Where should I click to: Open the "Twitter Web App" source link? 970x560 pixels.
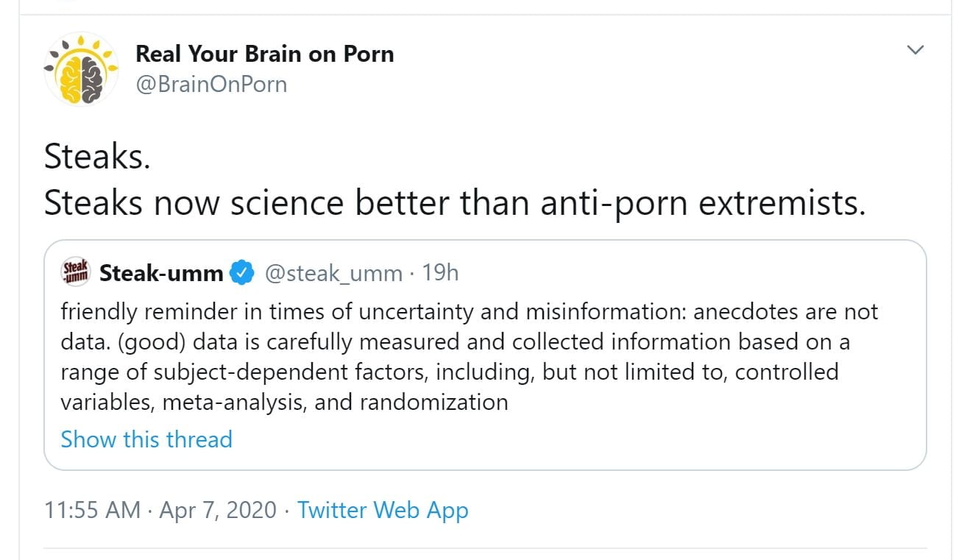point(382,510)
